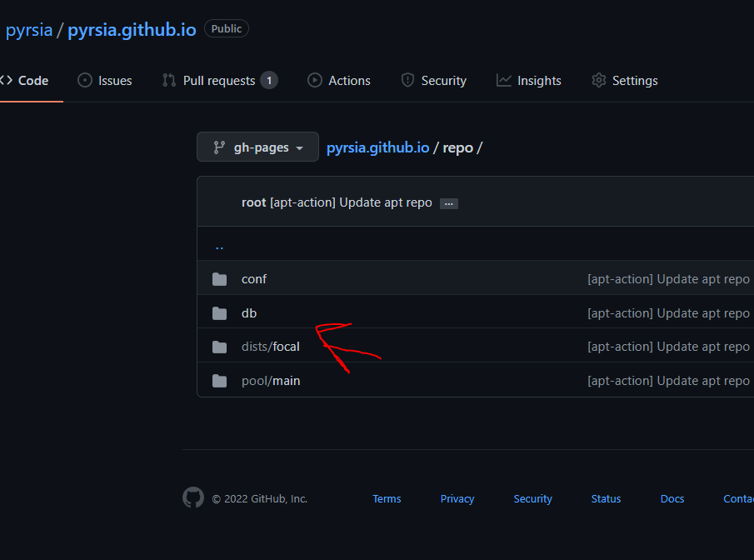754x560 pixels.
Task: Open the Pull requests tab
Action: (x=220, y=80)
